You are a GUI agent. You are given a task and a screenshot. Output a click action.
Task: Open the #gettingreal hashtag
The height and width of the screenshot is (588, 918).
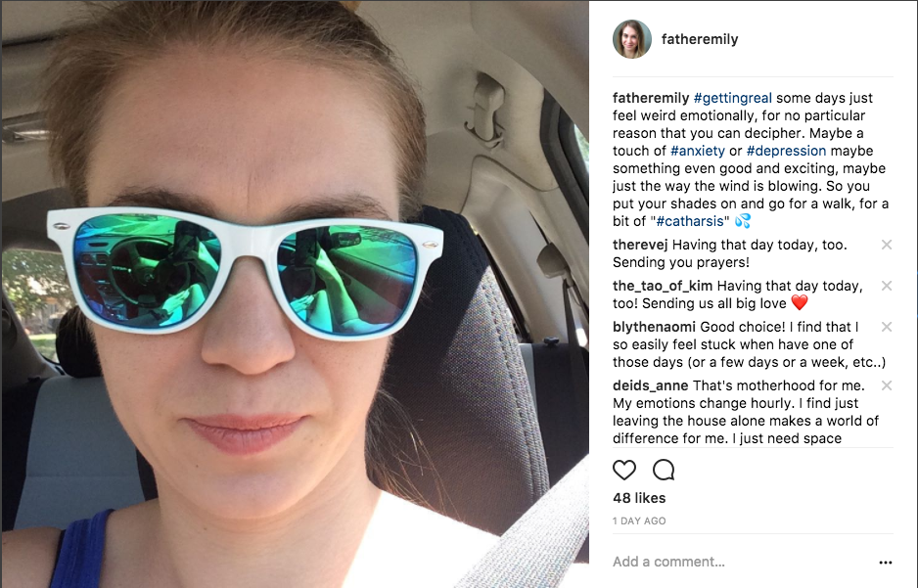tap(732, 98)
